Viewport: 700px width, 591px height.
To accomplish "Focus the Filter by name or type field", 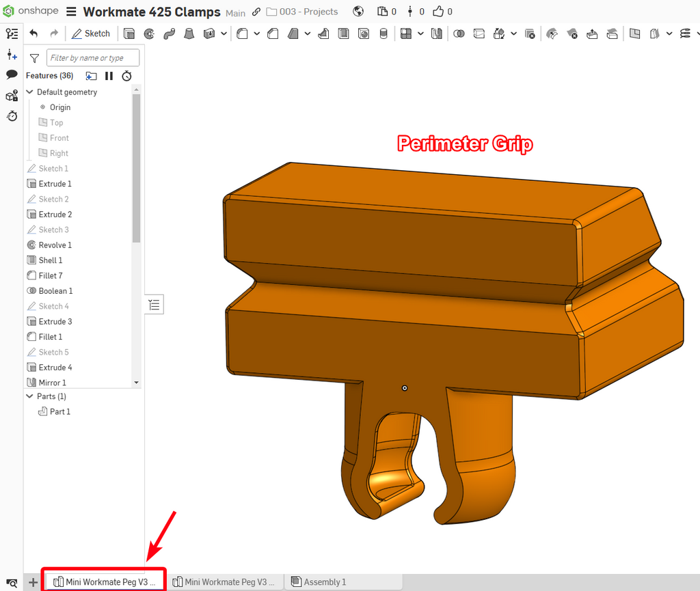I will point(93,58).
